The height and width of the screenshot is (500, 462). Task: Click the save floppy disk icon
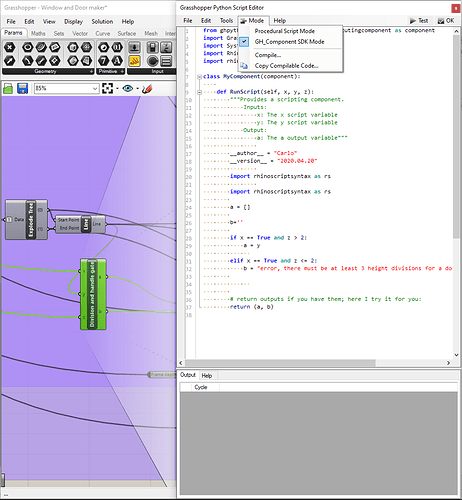click(22, 89)
